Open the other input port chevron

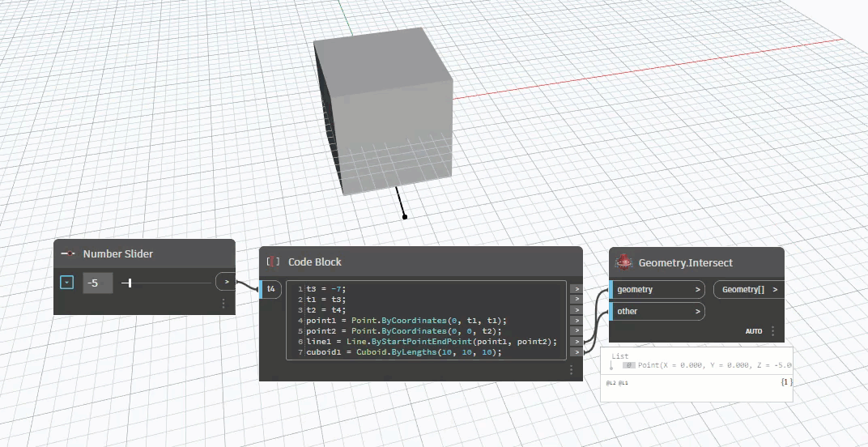click(697, 311)
